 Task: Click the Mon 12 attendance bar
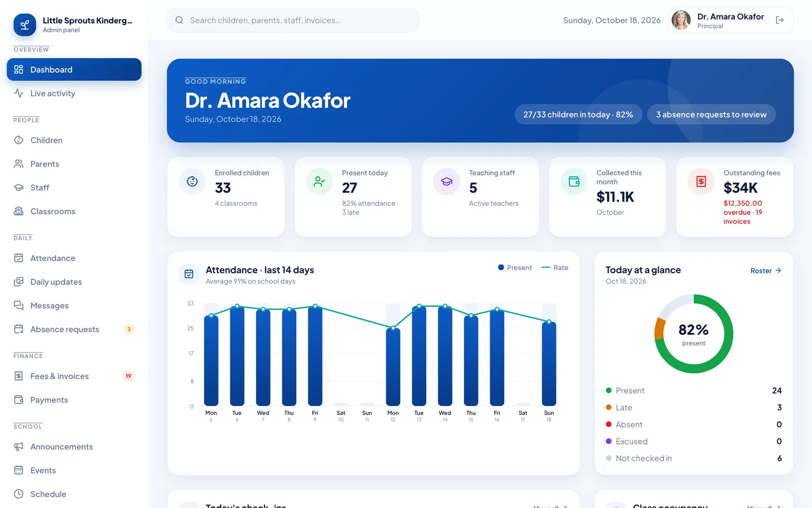coord(393,367)
